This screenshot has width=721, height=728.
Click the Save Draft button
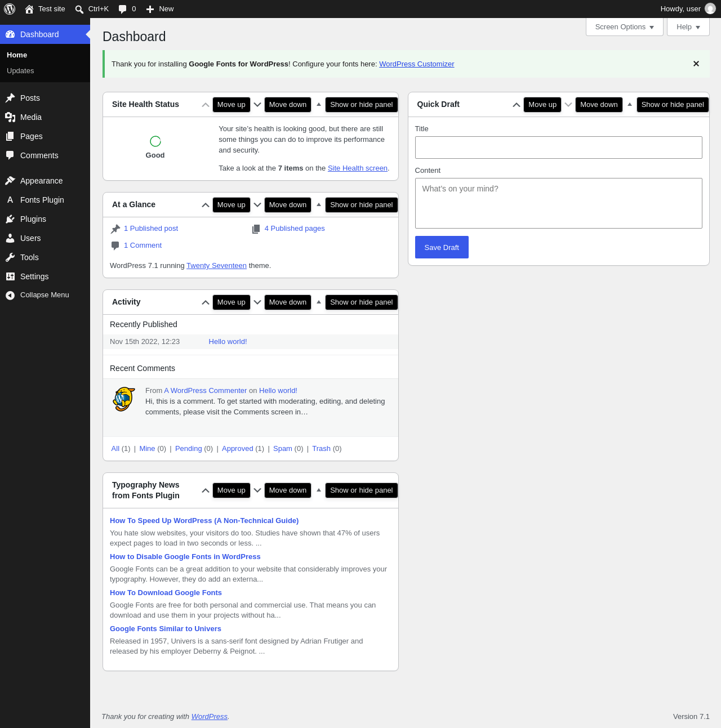pos(442,247)
